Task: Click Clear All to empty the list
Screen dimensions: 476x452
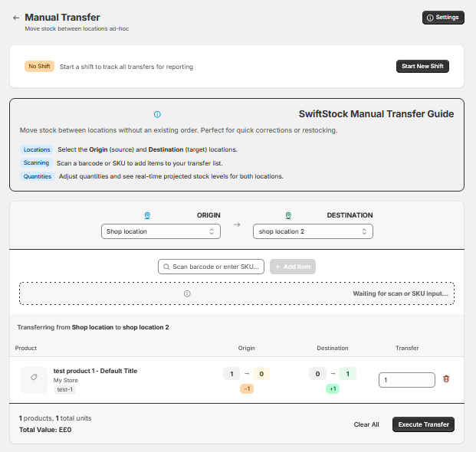Action: click(x=366, y=424)
